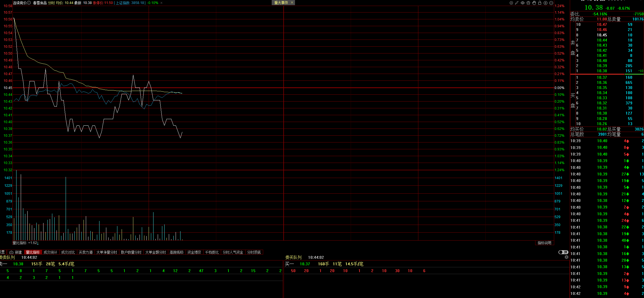Click the 总买量 3026 value
This screenshot has width=644, height=298.
[x=639, y=129]
